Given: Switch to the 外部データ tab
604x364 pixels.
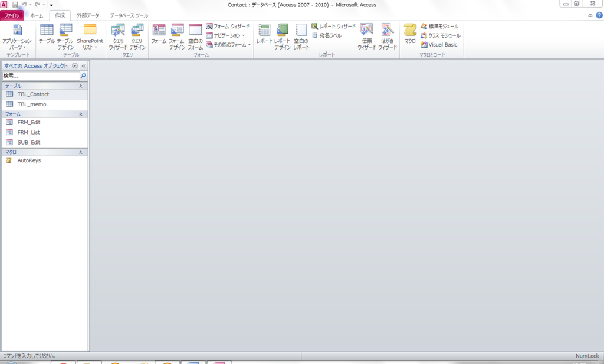Looking at the screenshot, I should point(87,15).
